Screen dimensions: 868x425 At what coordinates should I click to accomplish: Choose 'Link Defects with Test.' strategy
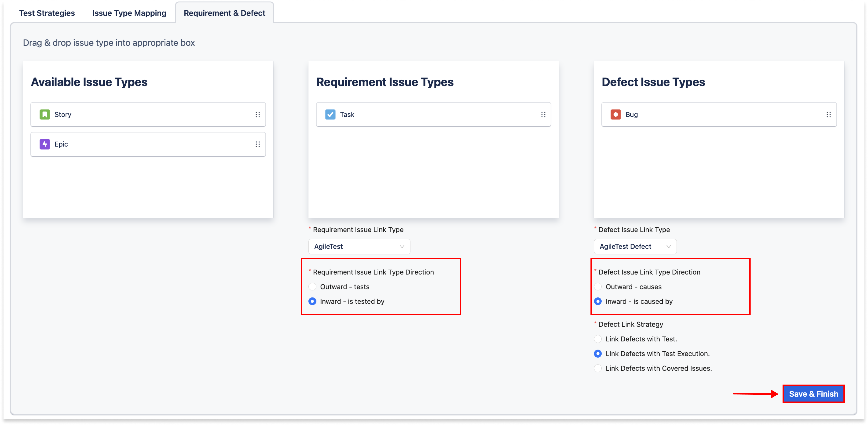pyautogui.click(x=598, y=339)
